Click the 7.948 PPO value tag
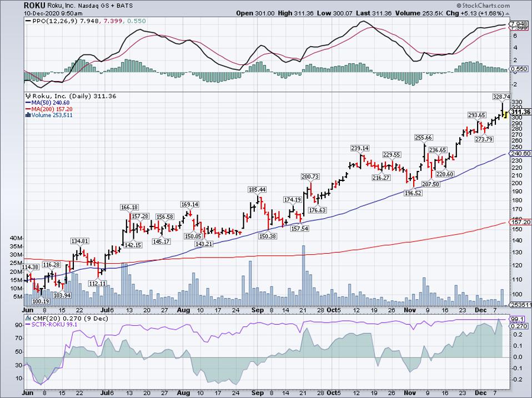532x398 pixels. pyautogui.click(x=519, y=24)
